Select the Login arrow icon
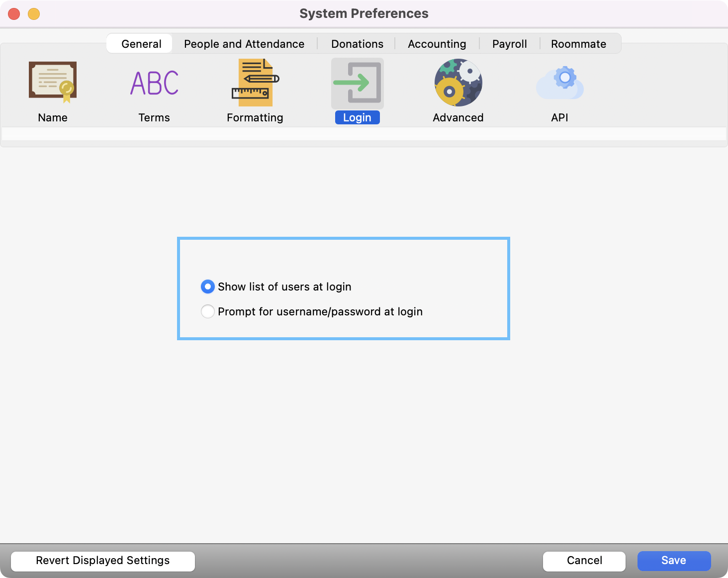728x578 pixels. click(x=357, y=83)
